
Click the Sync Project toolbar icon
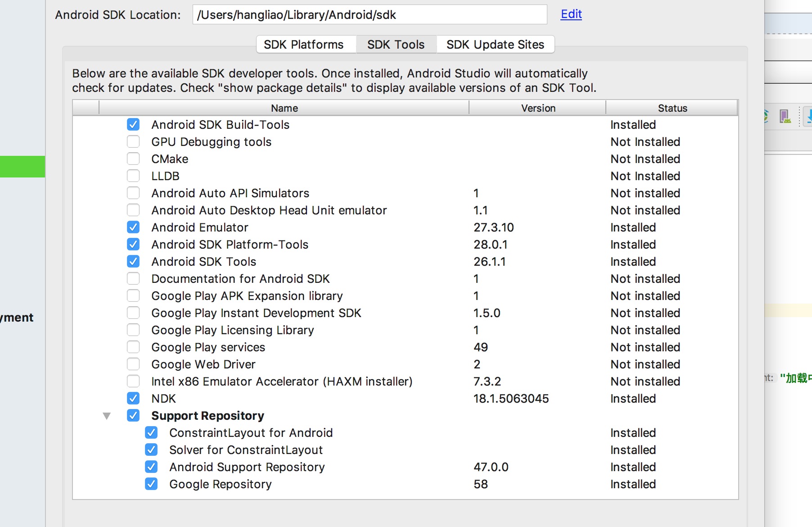[766, 116]
